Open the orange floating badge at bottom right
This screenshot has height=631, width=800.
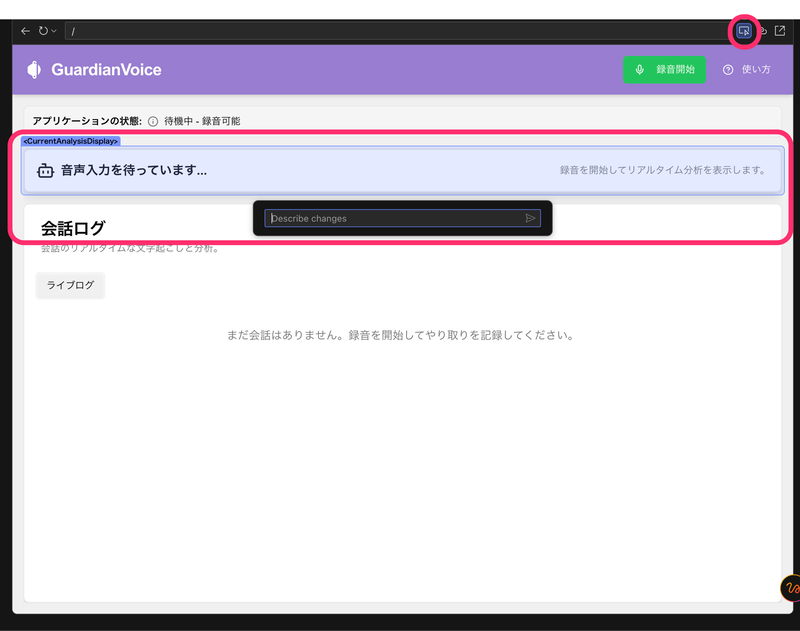click(x=790, y=588)
